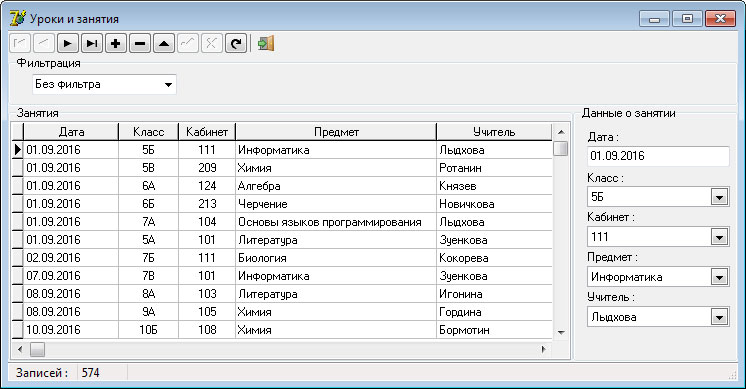Select 'Биология' subject cell
This screenshot has height=389, width=746.
(336, 258)
